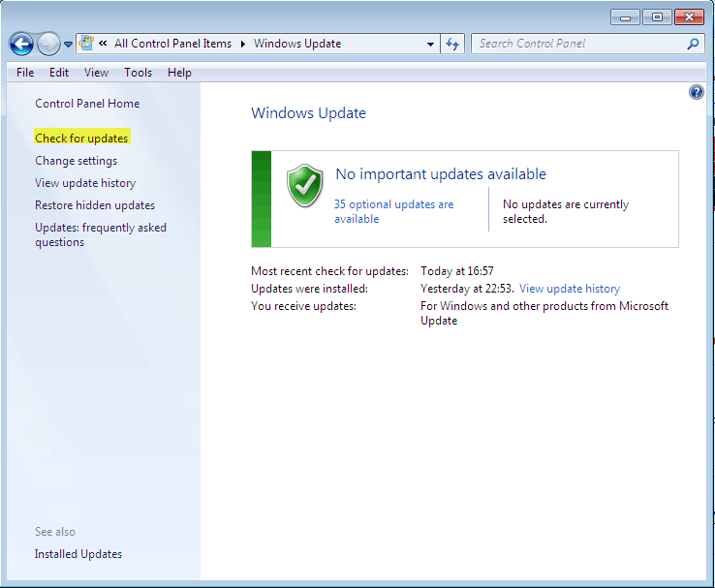The height and width of the screenshot is (588, 715).
Task: Open the Edit menu
Action: [x=59, y=73]
